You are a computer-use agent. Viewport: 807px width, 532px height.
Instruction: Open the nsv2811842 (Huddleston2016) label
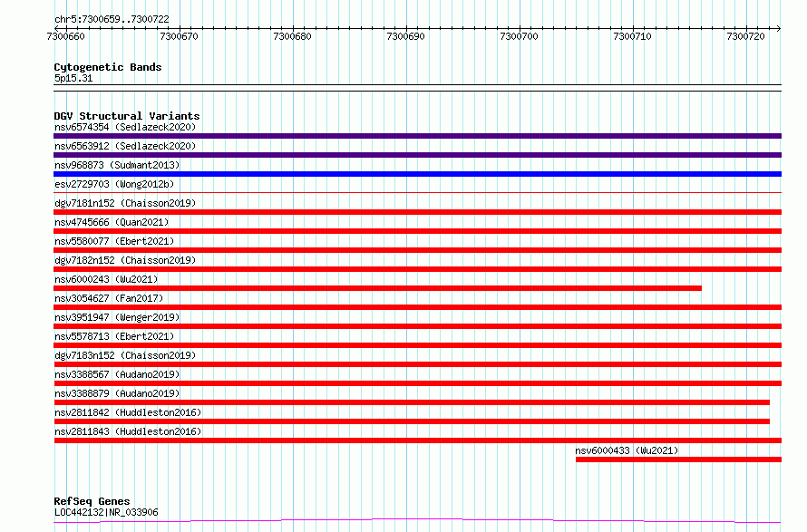[128, 412]
